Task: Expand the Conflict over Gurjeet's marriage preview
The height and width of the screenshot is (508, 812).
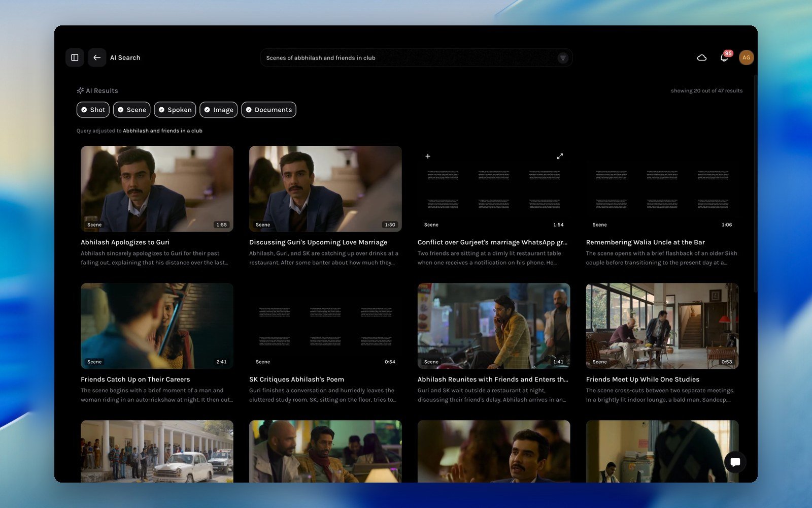Action: [x=560, y=156]
